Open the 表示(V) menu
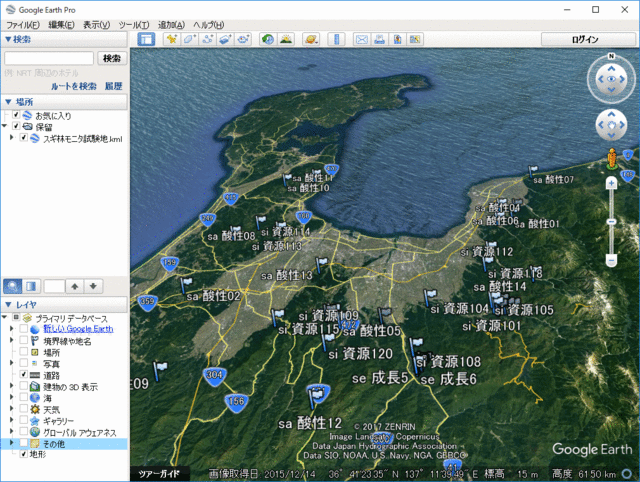Screen dimensions: 640x482 [97, 25]
